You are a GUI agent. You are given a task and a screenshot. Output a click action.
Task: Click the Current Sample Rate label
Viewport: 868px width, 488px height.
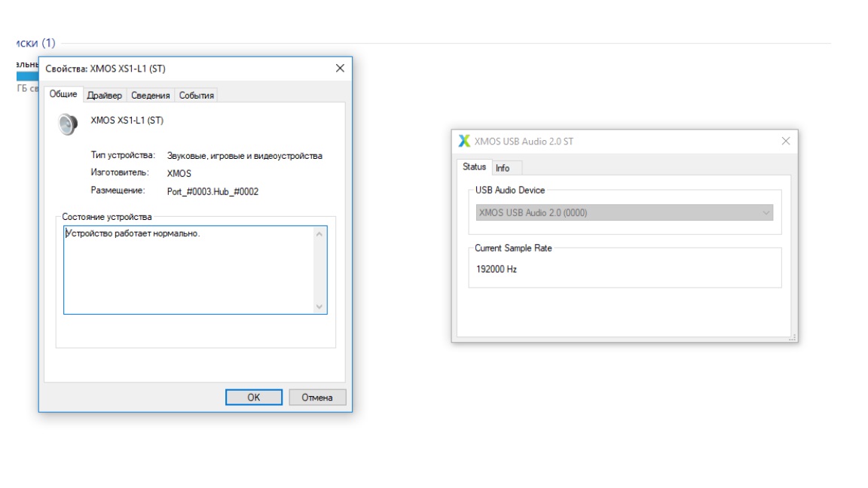pyautogui.click(x=513, y=249)
